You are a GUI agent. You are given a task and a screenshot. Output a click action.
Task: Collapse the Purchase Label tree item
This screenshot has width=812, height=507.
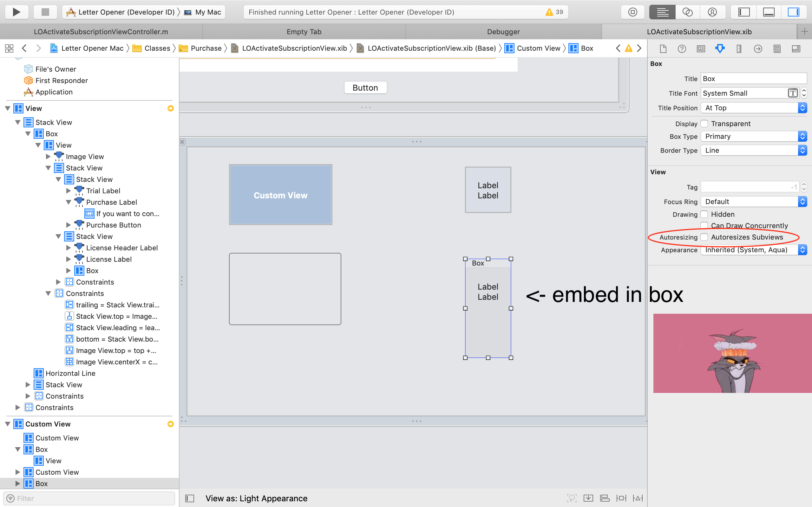pos(69,202)
